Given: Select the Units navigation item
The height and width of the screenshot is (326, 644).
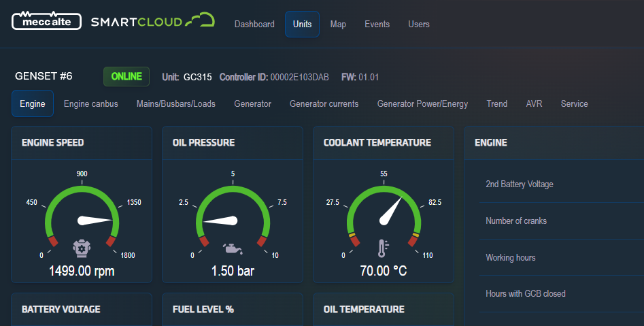Looking at the screenshot, I should pyautogui.click(x=303, y=25).
